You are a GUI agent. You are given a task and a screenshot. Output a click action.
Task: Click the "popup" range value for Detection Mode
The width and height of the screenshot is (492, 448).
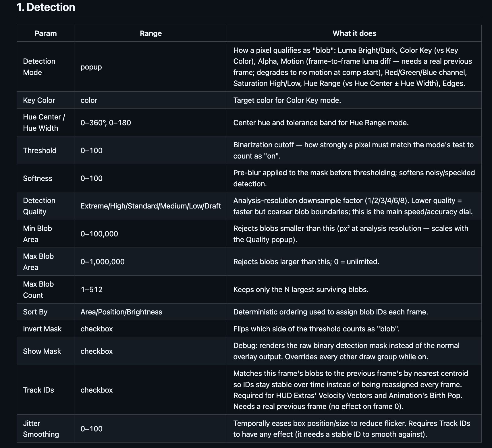point(91,67)
